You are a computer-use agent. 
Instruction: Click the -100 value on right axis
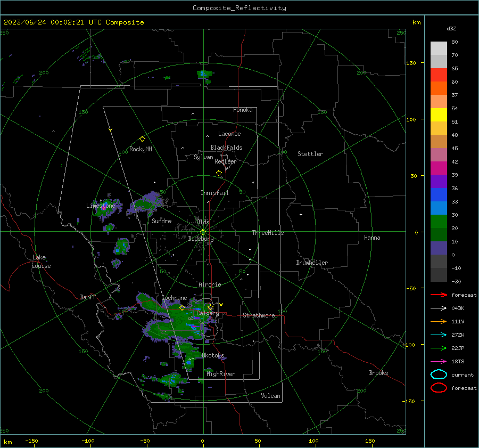click(409, 345)
